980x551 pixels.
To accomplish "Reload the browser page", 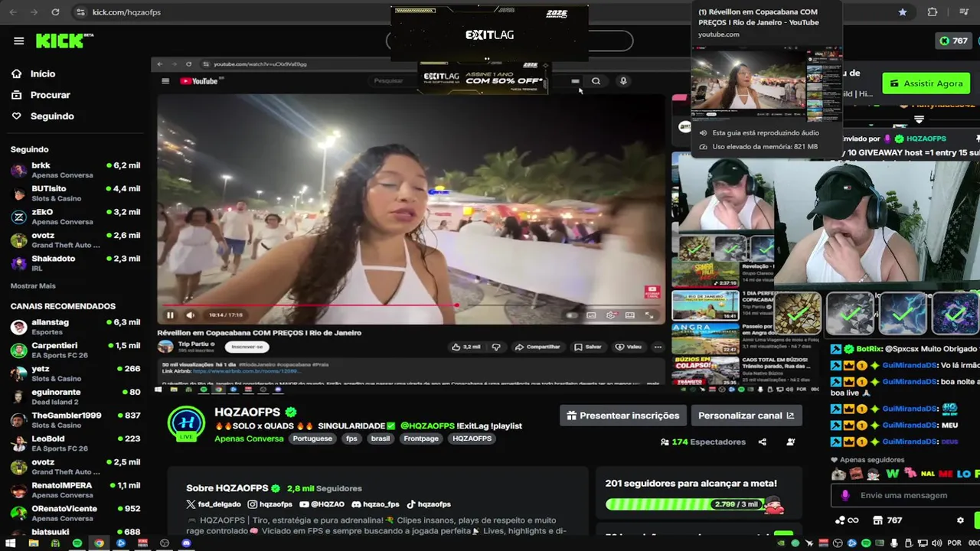I will (x=55, y=12).
